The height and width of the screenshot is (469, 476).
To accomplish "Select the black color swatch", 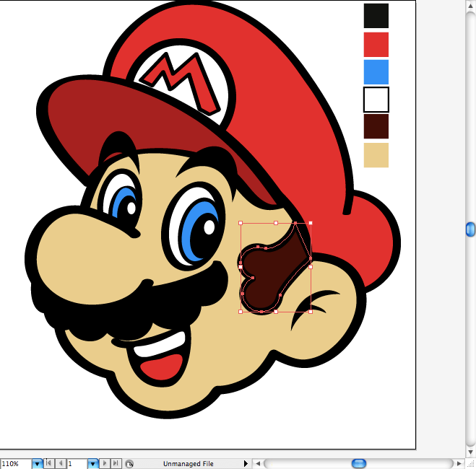I will (376, 16).
